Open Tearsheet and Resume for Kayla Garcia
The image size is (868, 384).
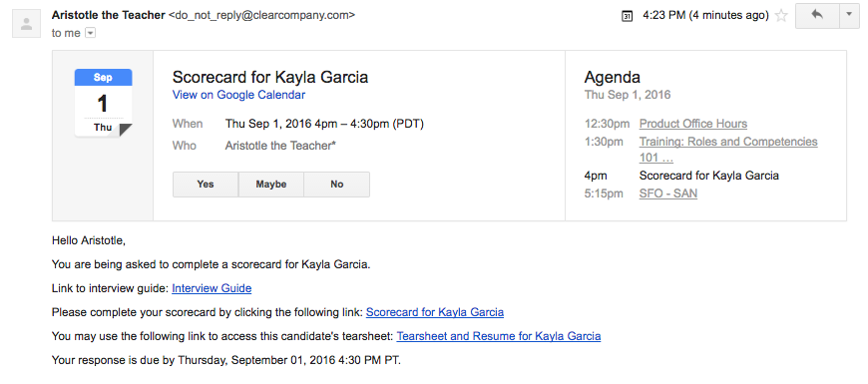click(499, 336)
